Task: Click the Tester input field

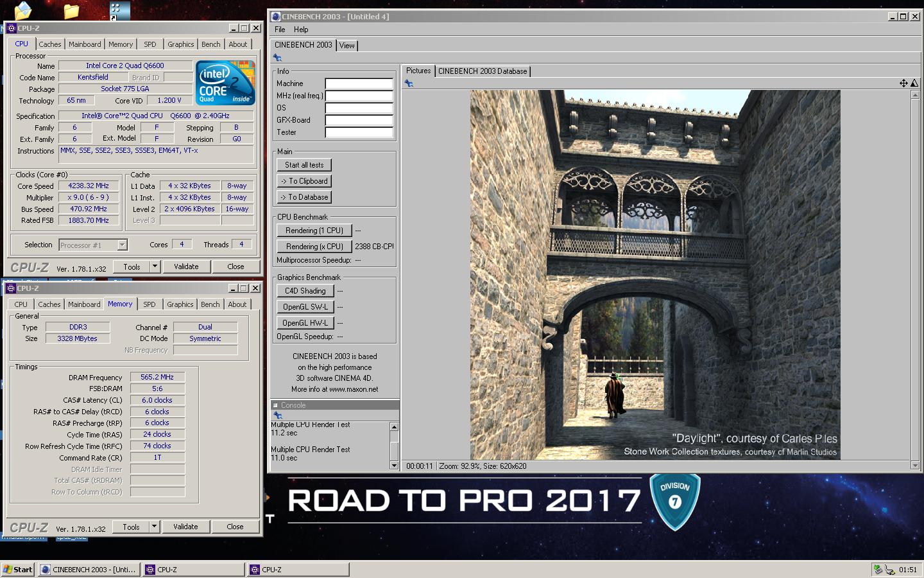Action: click(359, 132)
